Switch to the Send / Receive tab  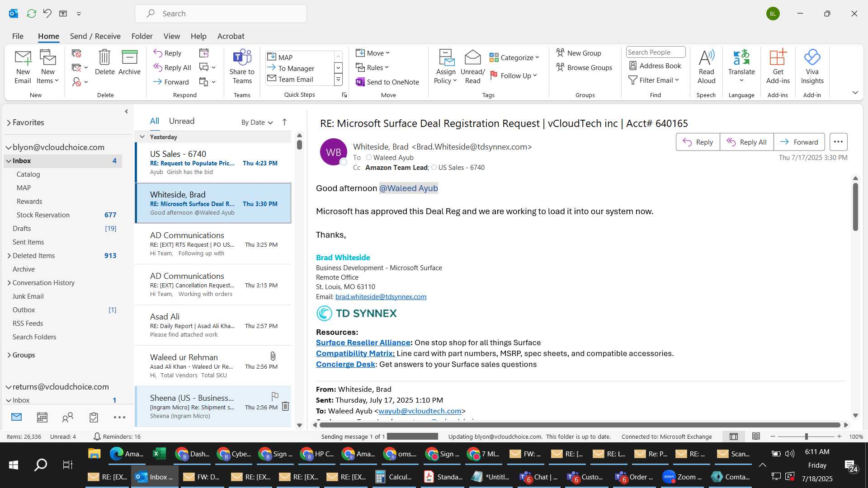[95, 36]
